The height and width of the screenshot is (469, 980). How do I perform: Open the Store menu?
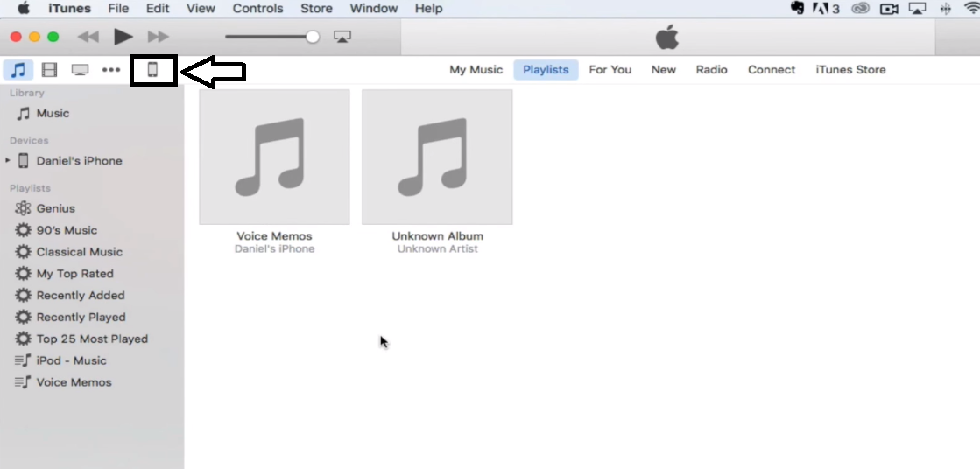point(316,8)
